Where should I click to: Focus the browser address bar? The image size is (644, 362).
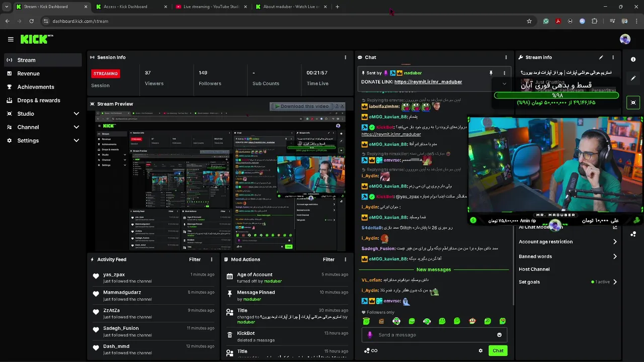click(x=282, y=21)
